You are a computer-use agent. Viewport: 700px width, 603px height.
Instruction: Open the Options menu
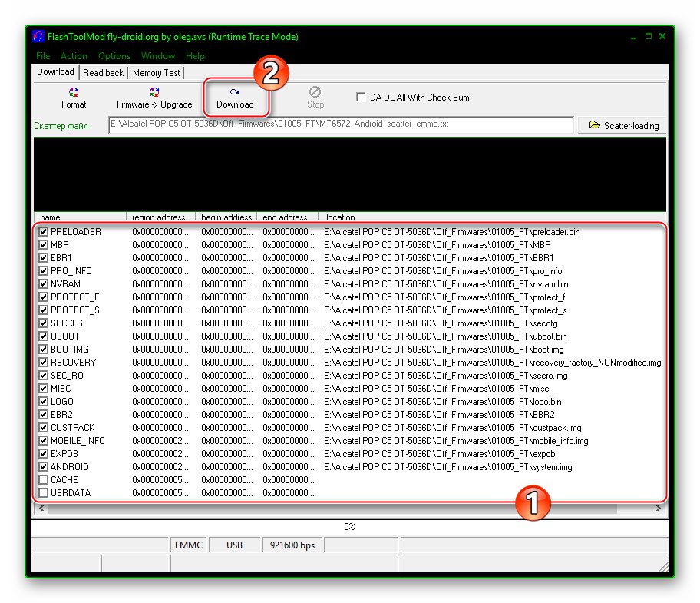point(114,56)
